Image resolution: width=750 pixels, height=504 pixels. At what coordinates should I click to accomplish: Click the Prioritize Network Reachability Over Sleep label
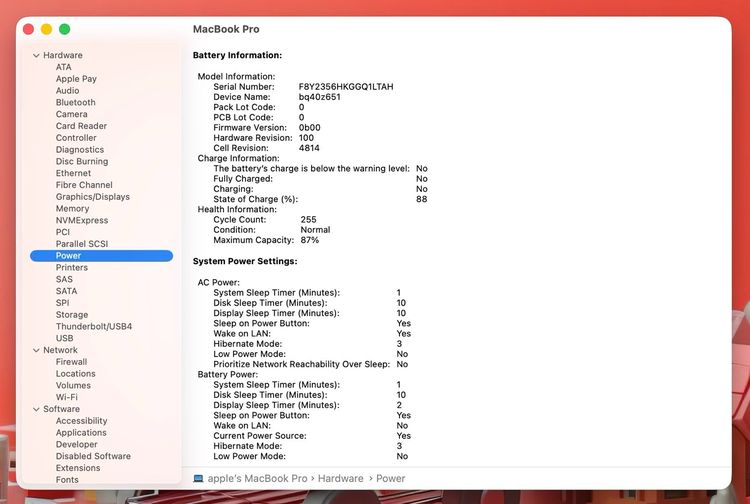click(301, 364)
